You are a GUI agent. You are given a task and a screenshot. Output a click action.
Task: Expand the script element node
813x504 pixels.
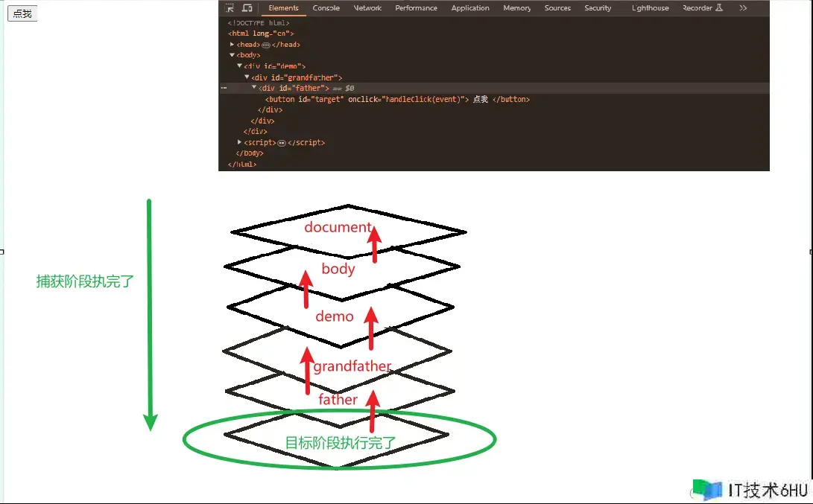(x=239, y=141)
